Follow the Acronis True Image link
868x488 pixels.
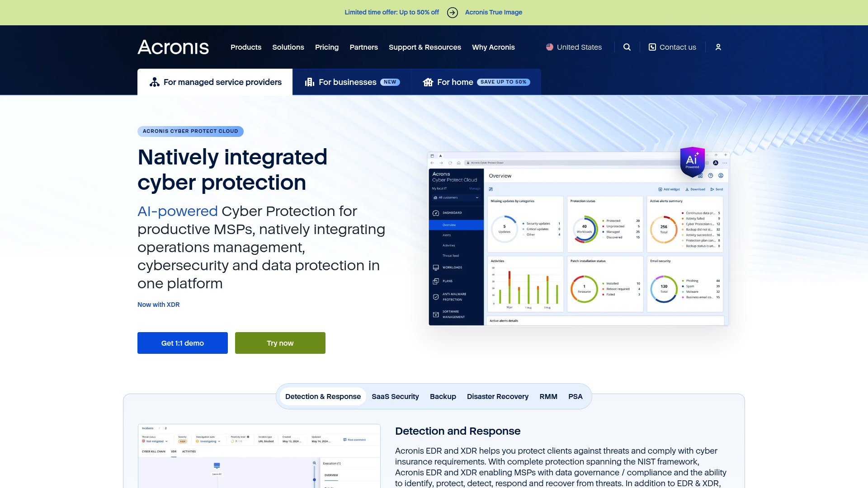493,12
